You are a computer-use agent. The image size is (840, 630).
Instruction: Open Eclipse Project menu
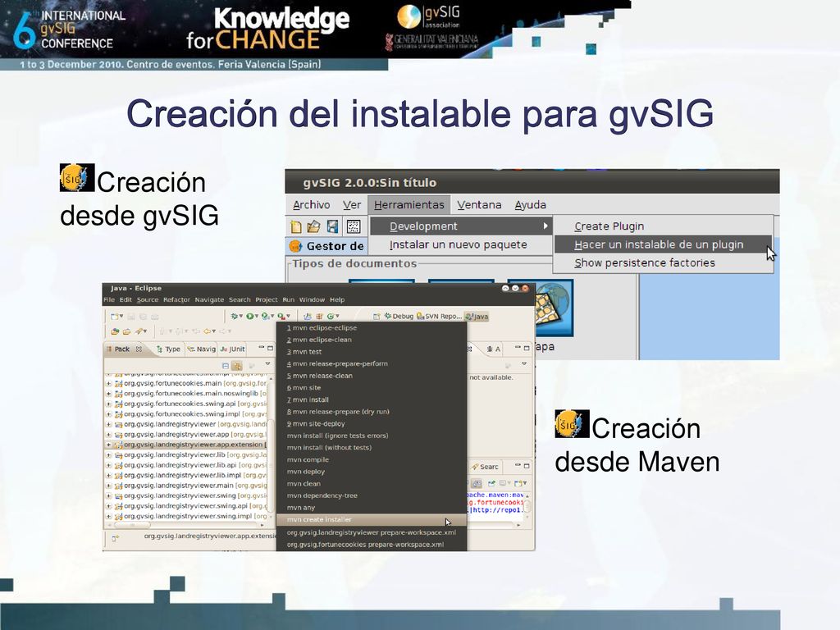click(x=267, y=299)
